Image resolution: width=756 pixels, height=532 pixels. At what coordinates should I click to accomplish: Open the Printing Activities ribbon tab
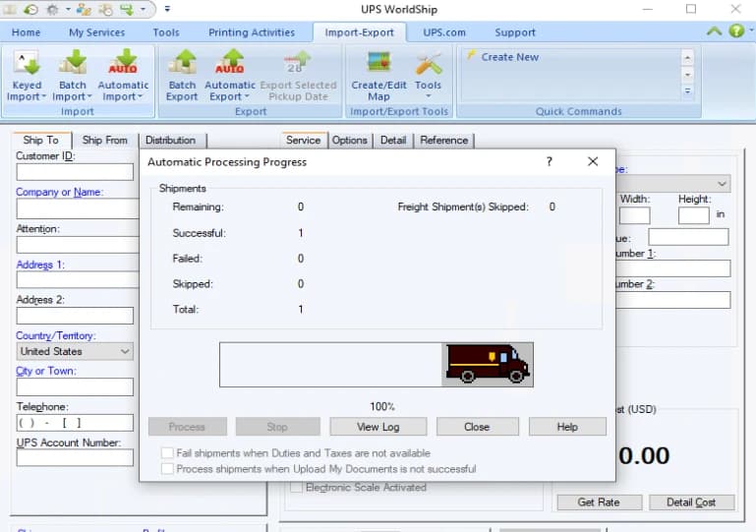252,32
